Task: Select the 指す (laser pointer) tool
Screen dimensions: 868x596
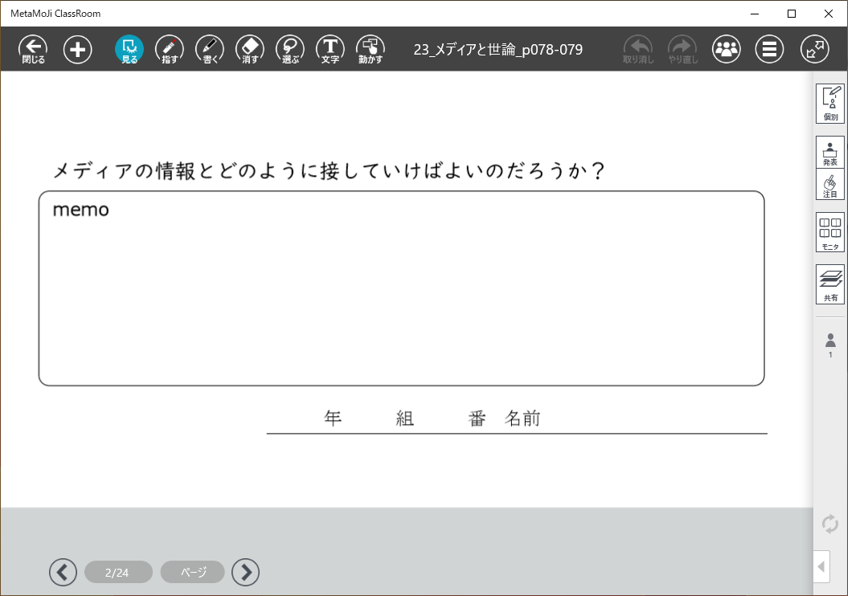Action: coord(170,50)
